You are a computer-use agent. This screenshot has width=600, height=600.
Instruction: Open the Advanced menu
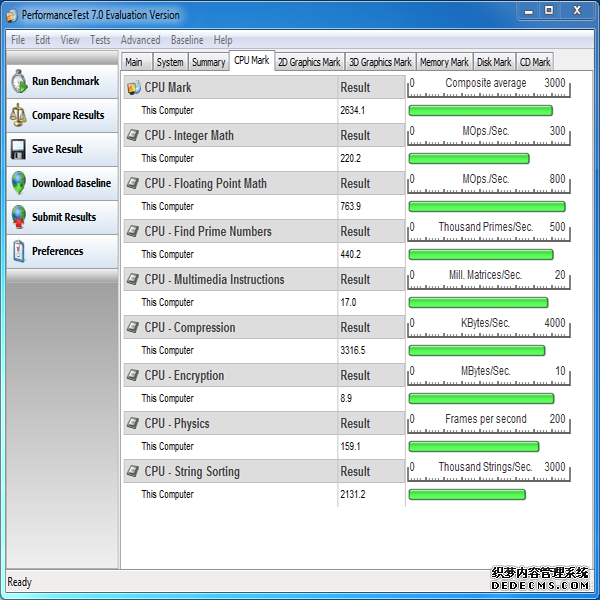click(x=140, y=40)
